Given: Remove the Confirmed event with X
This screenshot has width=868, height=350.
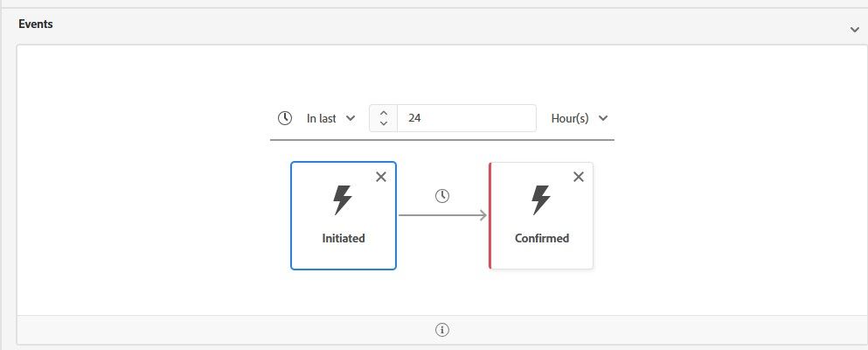Looking at the screenshot, I should [578, 177].
